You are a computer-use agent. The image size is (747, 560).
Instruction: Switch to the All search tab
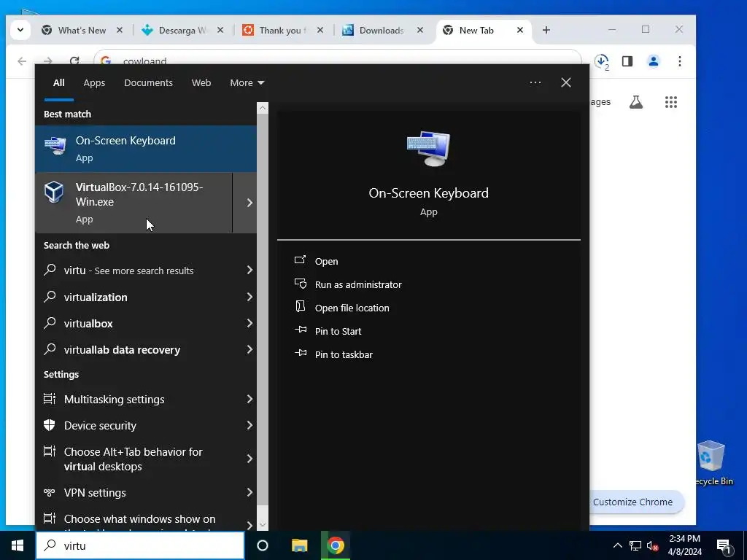tap(58, 83)
